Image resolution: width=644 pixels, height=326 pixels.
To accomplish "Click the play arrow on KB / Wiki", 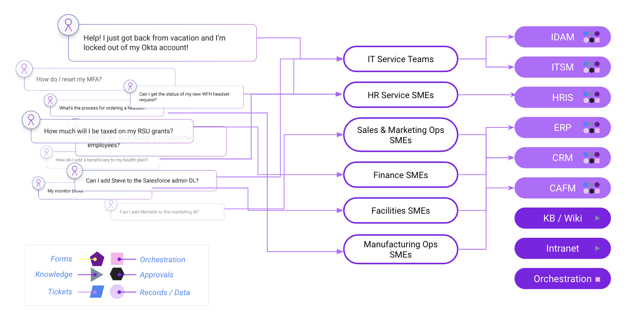I will [597, 218].
